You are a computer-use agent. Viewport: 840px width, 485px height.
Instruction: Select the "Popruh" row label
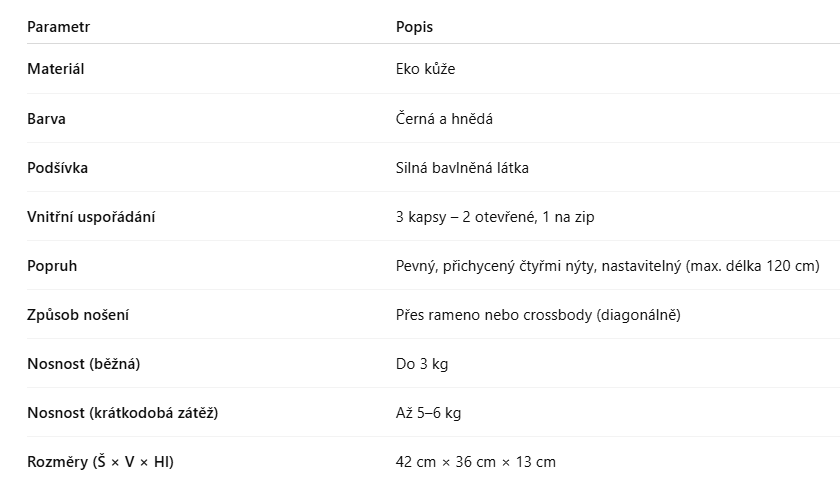[52, 265]
